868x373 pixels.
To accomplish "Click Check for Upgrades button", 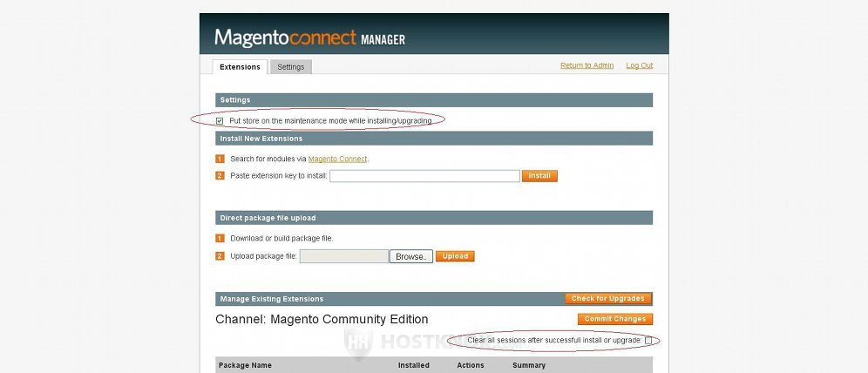I will [607, 298].
